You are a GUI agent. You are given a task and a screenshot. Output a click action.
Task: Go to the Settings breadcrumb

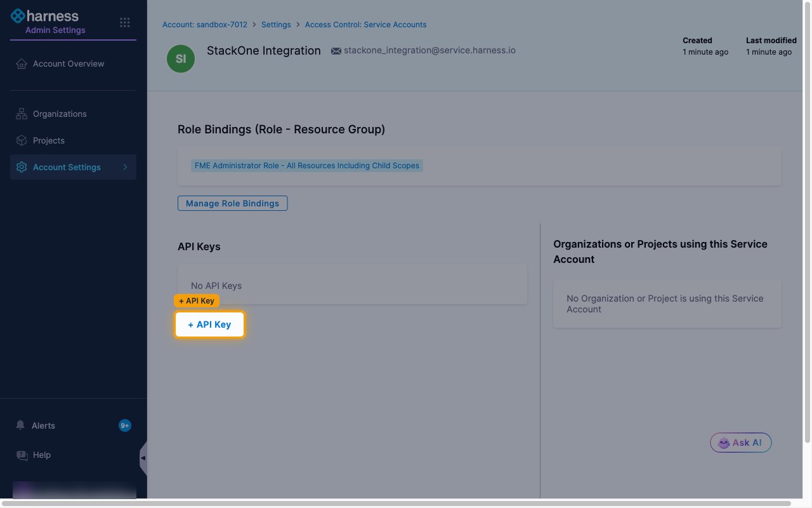tap(276, 25)
